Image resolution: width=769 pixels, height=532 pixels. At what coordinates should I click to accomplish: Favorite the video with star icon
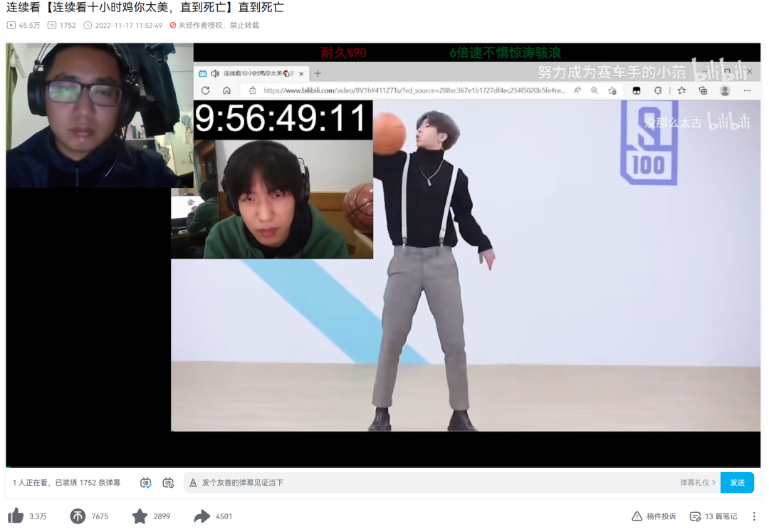click(140, 516)
